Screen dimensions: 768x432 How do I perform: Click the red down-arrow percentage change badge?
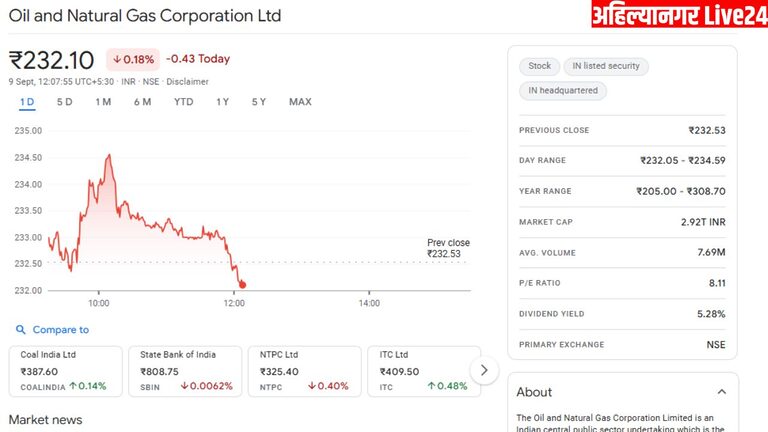click(x=133, y=59)
